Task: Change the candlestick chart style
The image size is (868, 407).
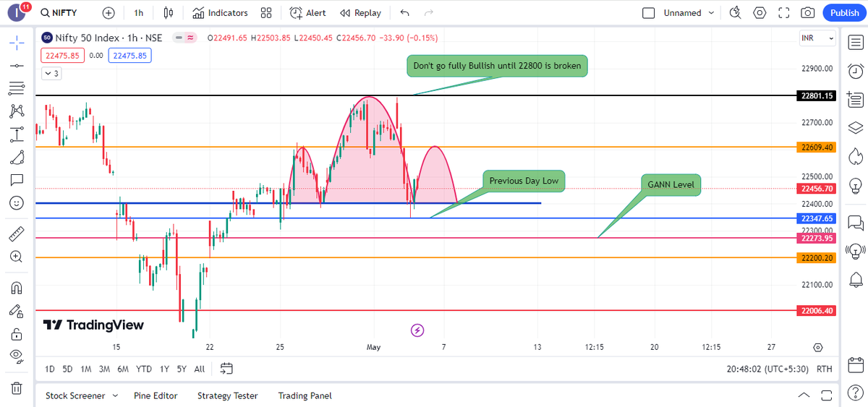Action: (x=169, y=12)
